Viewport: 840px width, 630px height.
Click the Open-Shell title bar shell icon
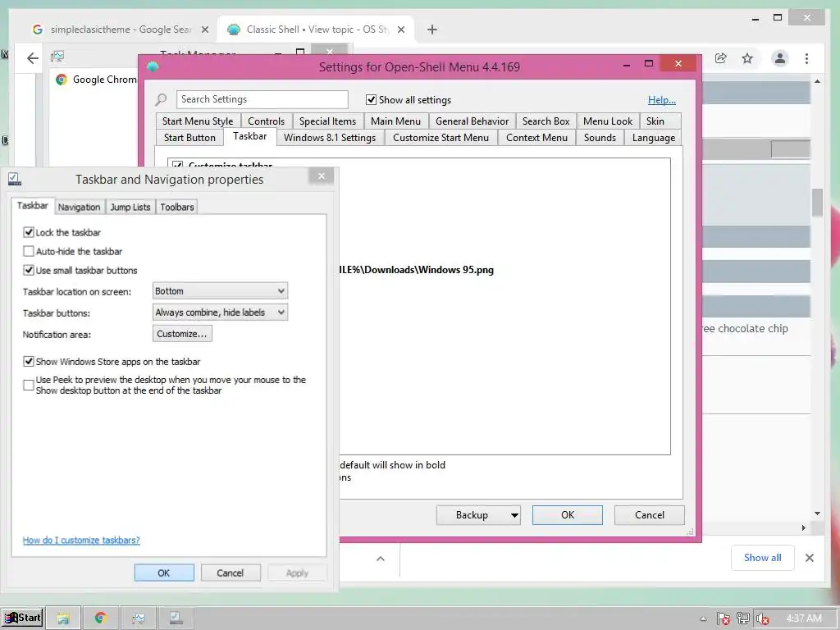(153, 66)
